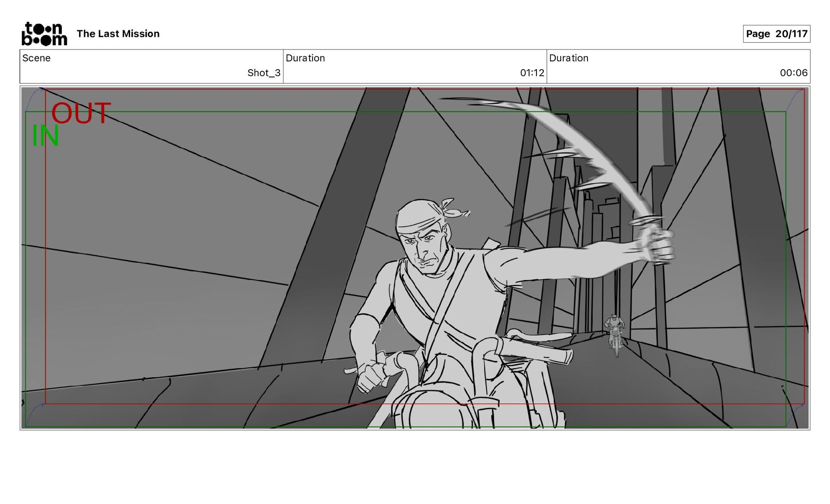The image size is (830, 504).
Task: Click the storyboard panel thumbnail image
Action: click(415, 258)
